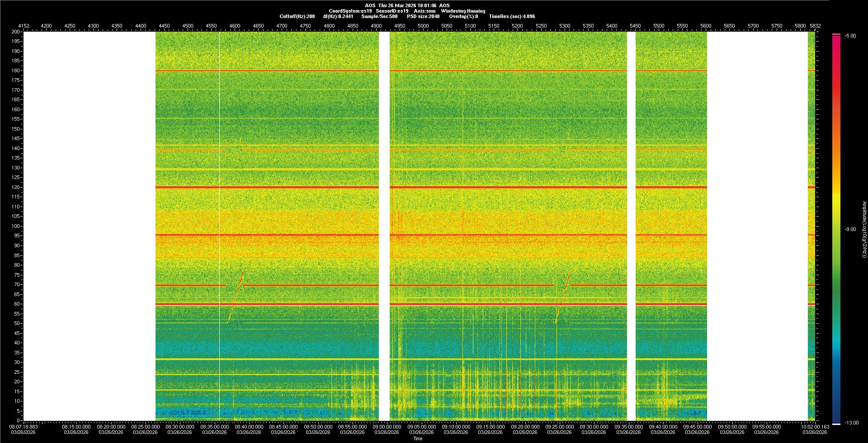Click the 09:00:00.000 time axis tick label
Image resolution: width=868 pixels, height=443 pixels.
coord(387,426)
